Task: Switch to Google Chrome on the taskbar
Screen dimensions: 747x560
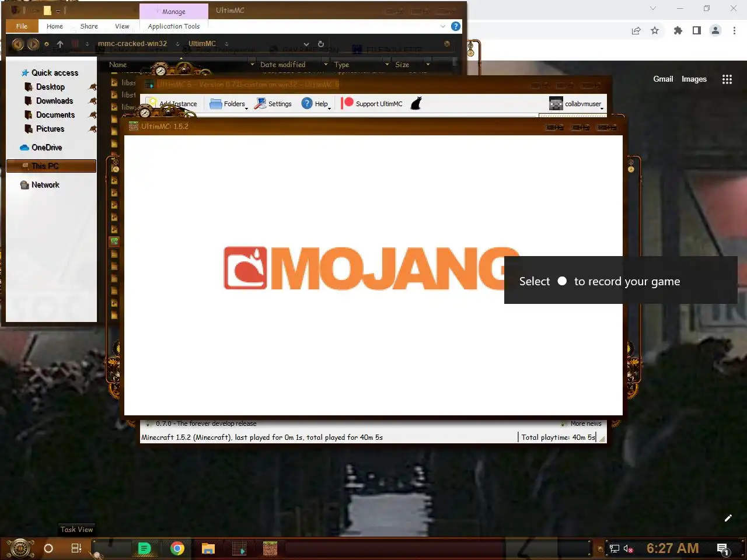Action: (177, 548)
